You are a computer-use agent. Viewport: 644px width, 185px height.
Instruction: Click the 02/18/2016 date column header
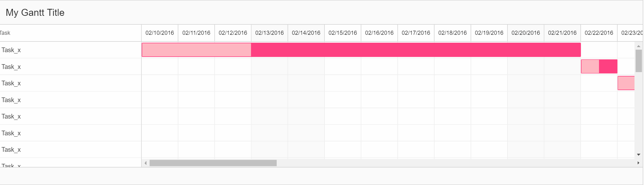453,33
